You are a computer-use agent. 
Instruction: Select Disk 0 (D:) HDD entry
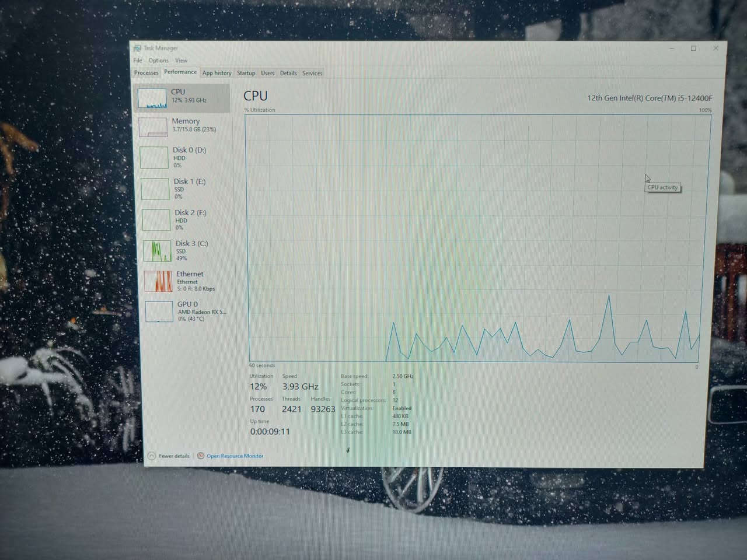(188, 157)
